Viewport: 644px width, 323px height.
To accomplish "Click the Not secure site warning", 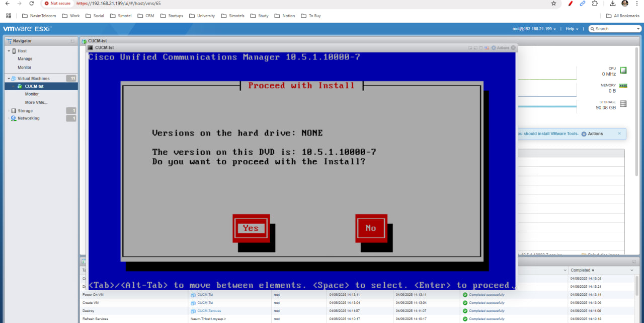I will point(57,3).
